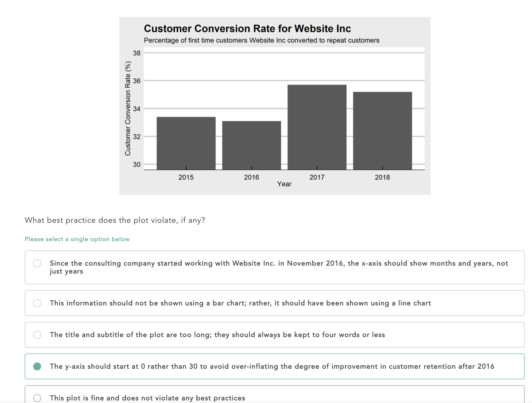Select the y-axis should start at 0 option
Viewport: 532px width, 403px height.
(274, 366)
